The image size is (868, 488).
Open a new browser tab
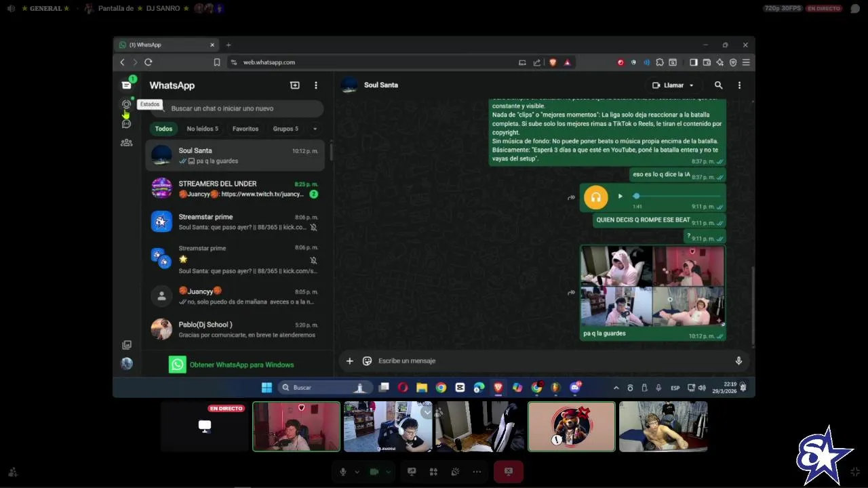coord(229,45)
